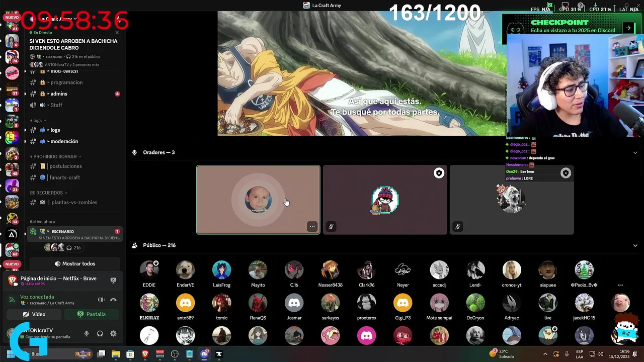Open the plantas-vs-zombies channel
This screenshot has width=644, height=362.
(x=74, y=202)
